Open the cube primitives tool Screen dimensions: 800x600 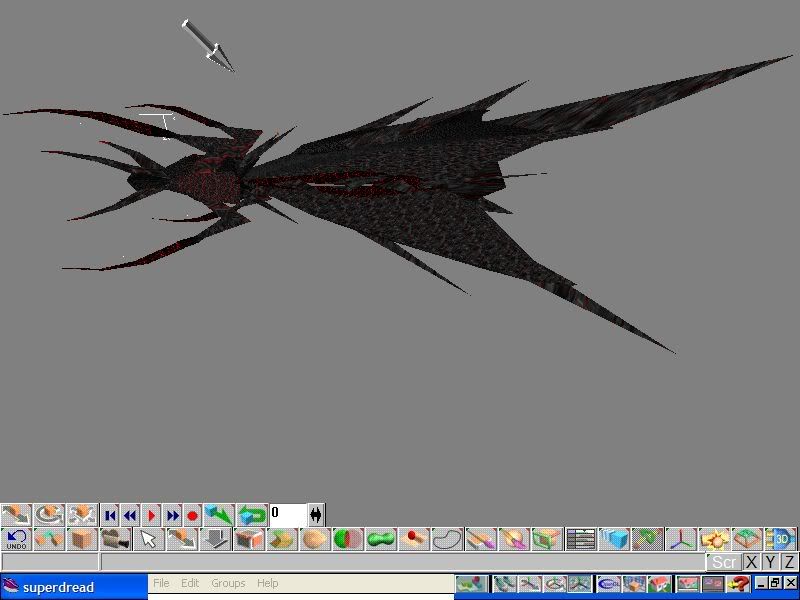(82, 539)
